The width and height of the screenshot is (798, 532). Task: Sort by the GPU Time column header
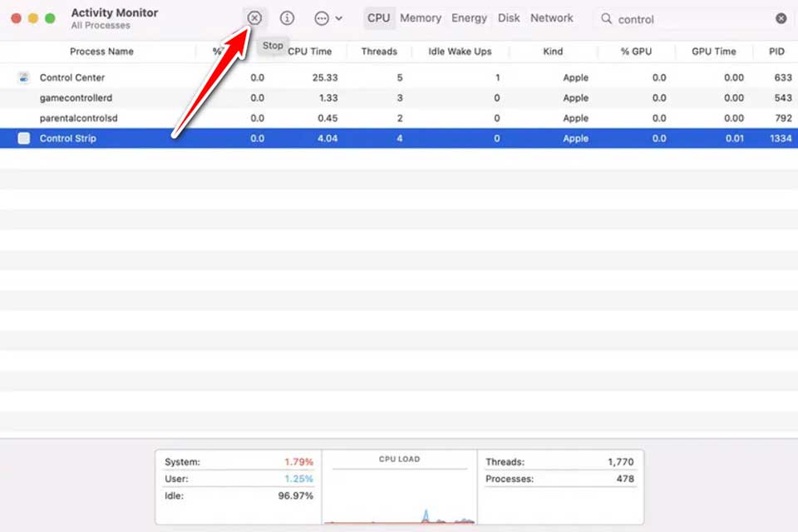tap(713, 52)
